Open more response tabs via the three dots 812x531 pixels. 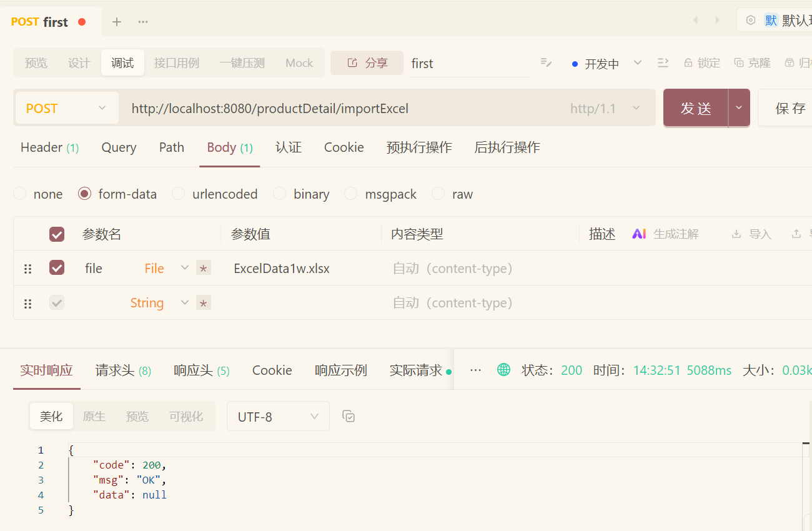(475, 370)
